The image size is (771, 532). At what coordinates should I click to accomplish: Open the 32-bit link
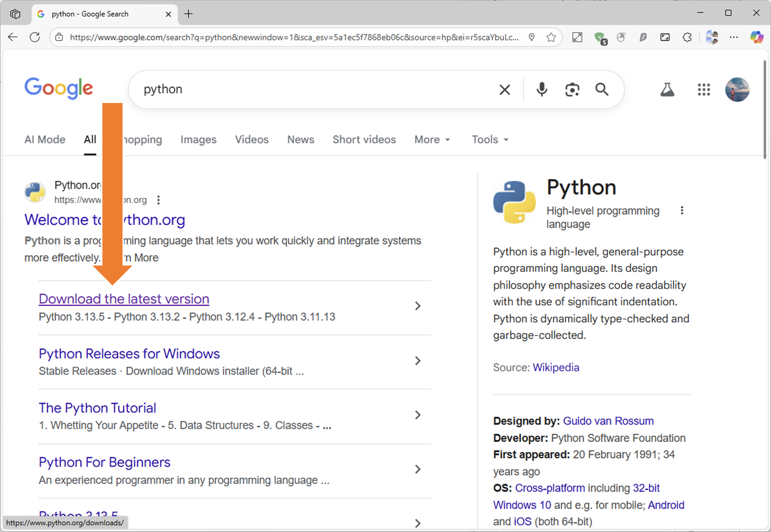pos(646,488)
